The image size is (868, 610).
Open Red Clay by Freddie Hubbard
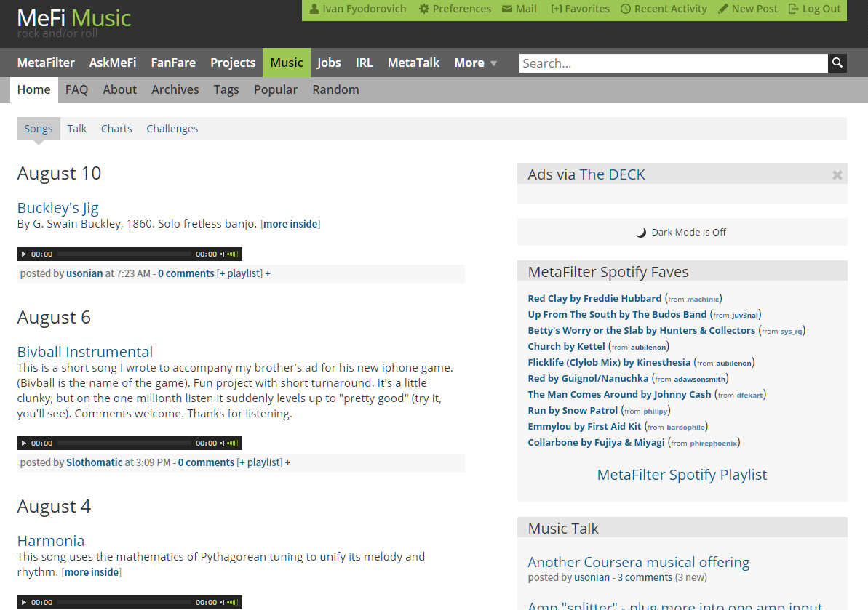(594, 299)
